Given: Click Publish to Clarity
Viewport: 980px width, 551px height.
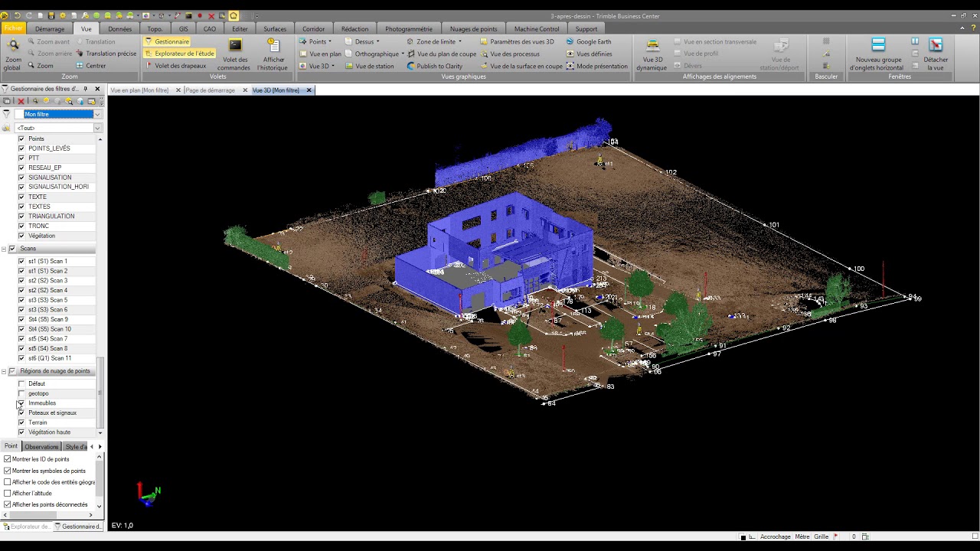Looking at the screenshot, I should click(434, 66).
